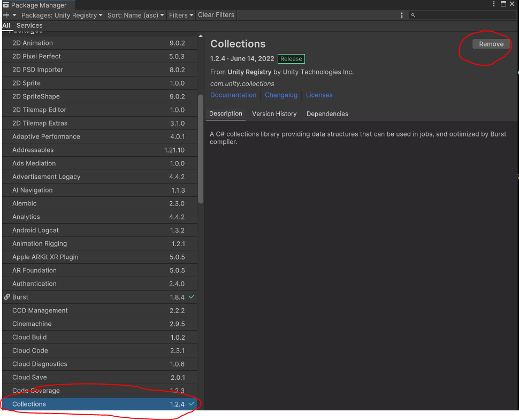Click the add package plus icon
This screenshot has height=420, width=519.
click(x=5, y=14)
